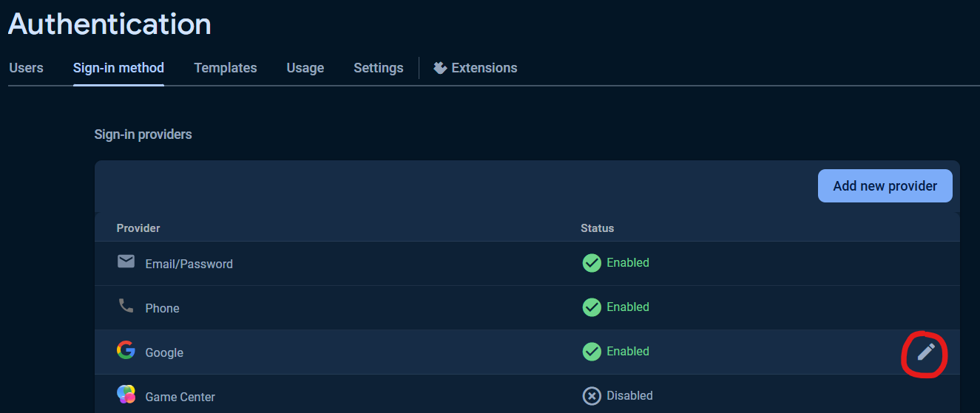The image size is (980, 413).
Task: Click the Phone handset icon
Action: click(126, 306)
